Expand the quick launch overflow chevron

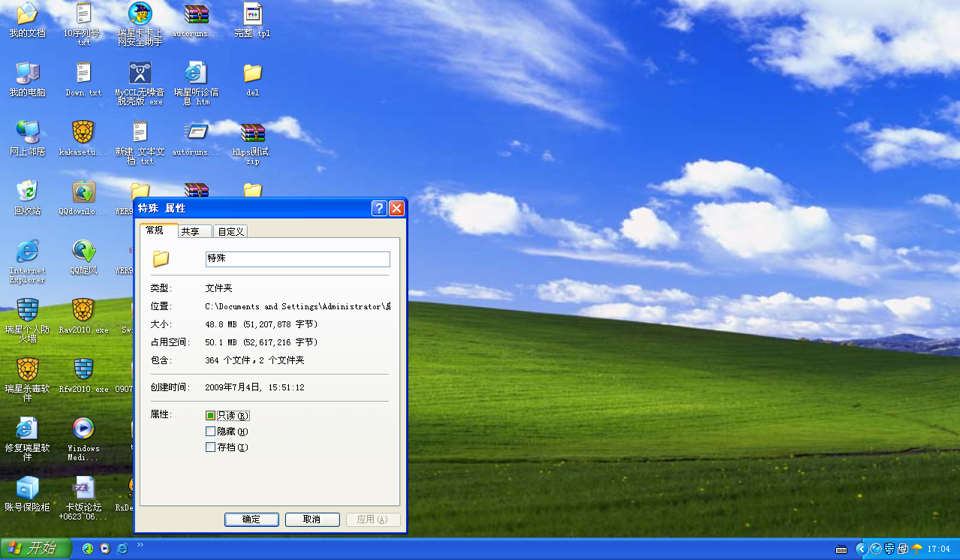[140, 545]
